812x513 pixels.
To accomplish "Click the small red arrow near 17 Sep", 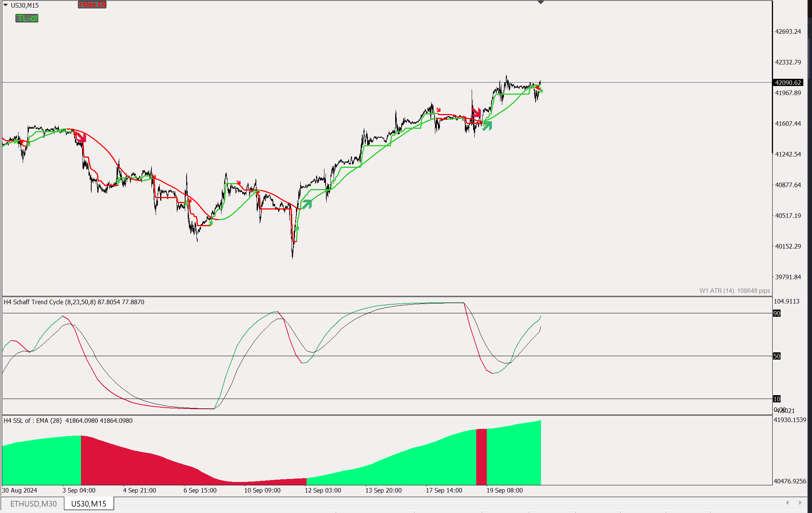I will click(438, 110).
